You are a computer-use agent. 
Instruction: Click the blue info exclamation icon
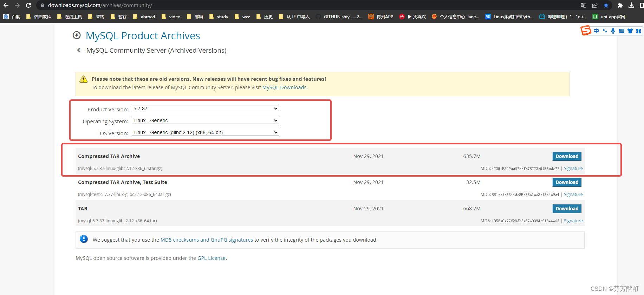84,239
